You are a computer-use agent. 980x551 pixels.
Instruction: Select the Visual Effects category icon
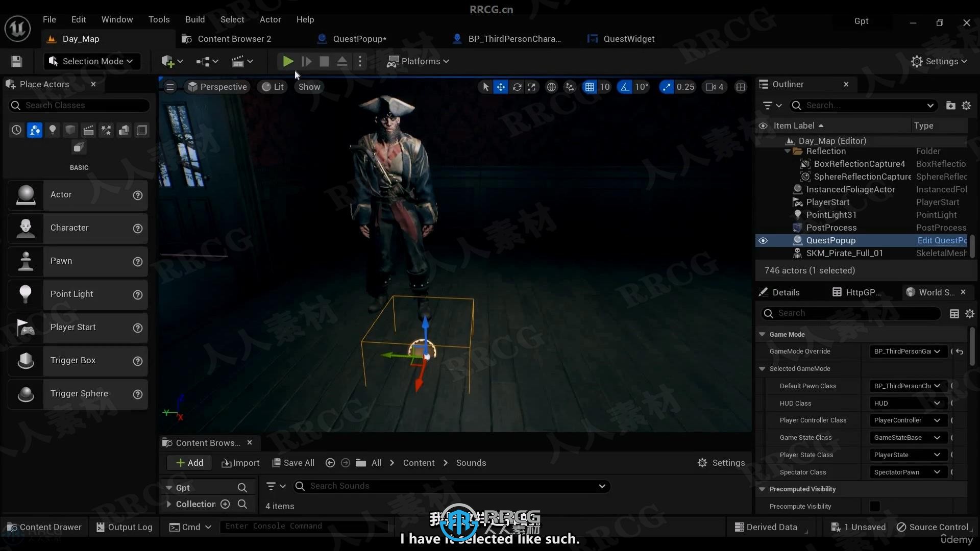[106, 130]
